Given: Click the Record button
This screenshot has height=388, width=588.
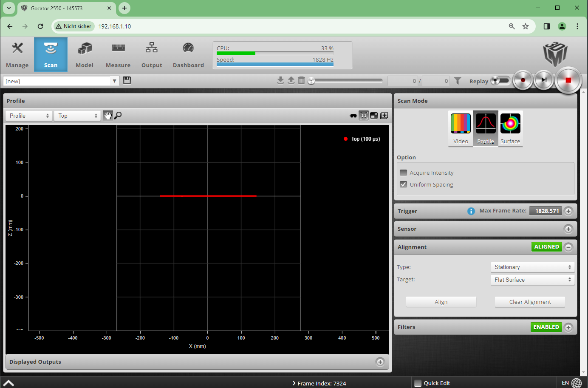Looking at the screenshot, I should click(x=523, y=80).
